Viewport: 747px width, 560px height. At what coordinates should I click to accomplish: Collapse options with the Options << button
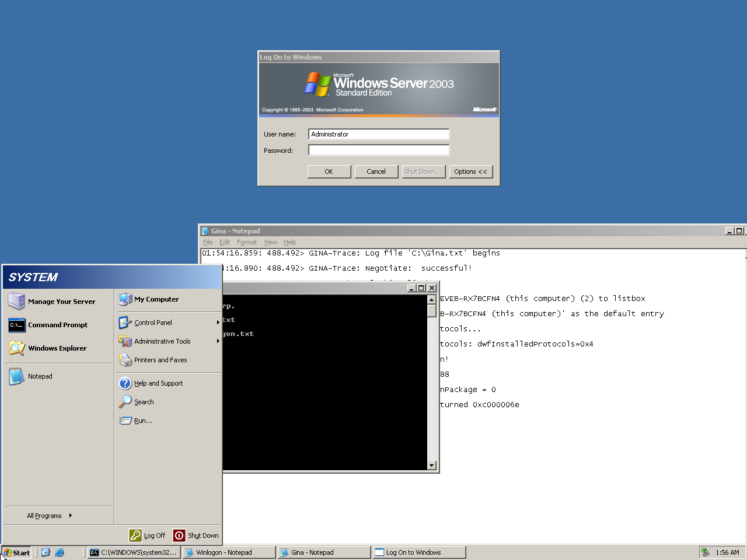pos(471,171)
